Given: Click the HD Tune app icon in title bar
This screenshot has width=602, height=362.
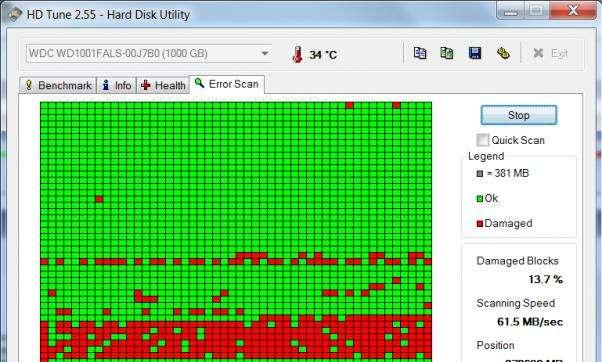Looking at the screenshot, I should (14, 14).
